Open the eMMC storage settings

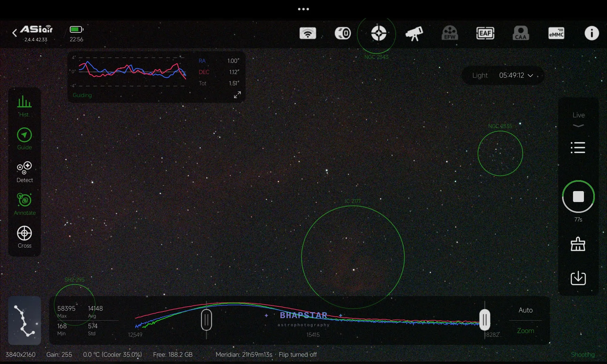click(x=556, y=33)
